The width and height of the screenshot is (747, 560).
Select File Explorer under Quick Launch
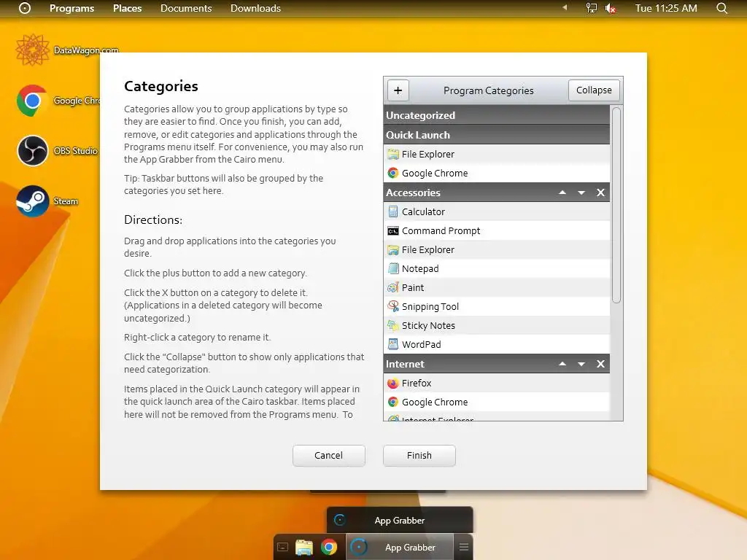tap(496, 154)
